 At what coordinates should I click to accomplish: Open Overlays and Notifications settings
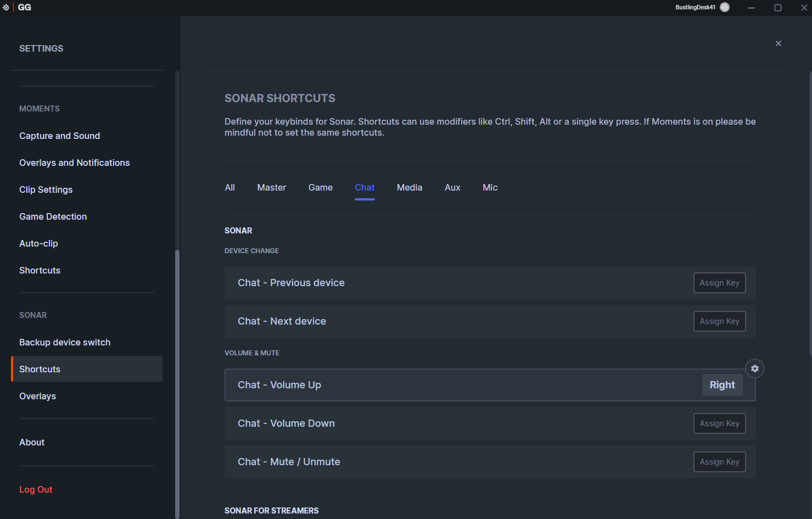click(x=75, y=163)
